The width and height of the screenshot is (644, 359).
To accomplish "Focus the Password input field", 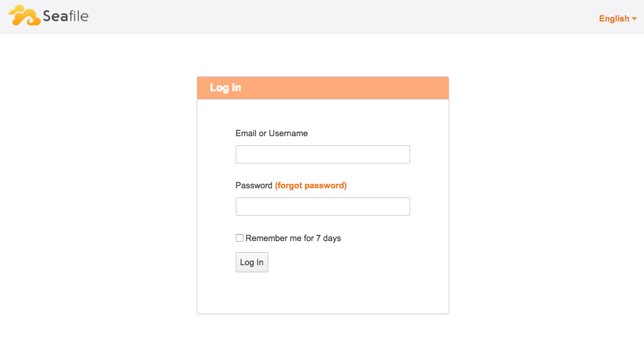I will [322, 207].
